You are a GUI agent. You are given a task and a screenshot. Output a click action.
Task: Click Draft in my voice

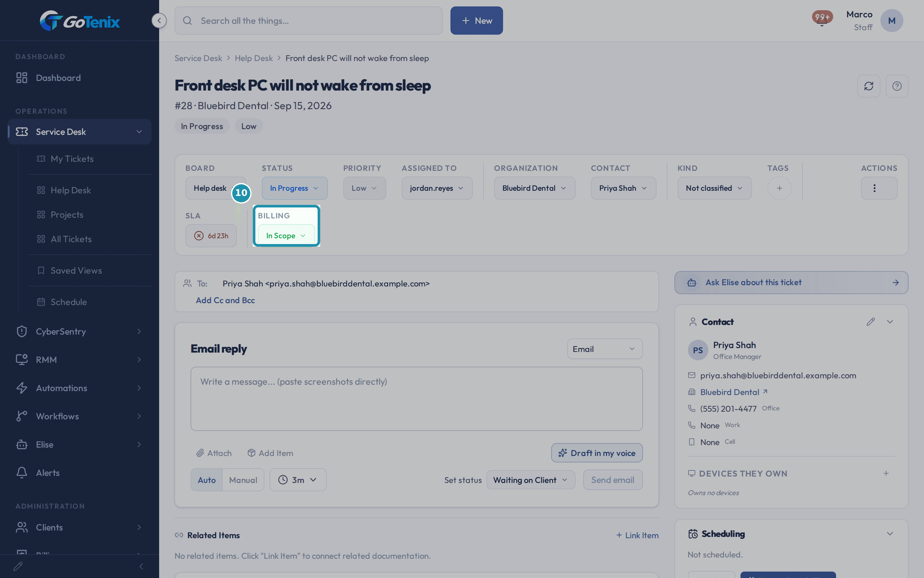(x=597, y=453)
